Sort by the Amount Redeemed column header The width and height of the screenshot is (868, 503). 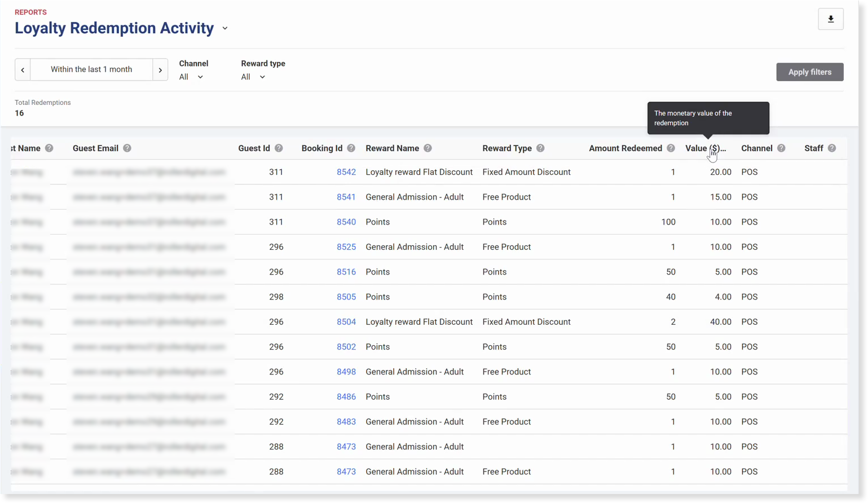(625, 148)
